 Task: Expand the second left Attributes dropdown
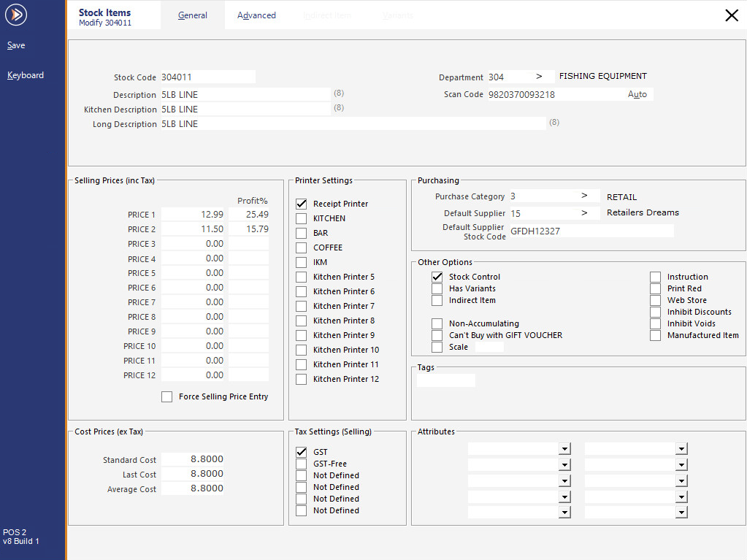(x=564, y=465)
